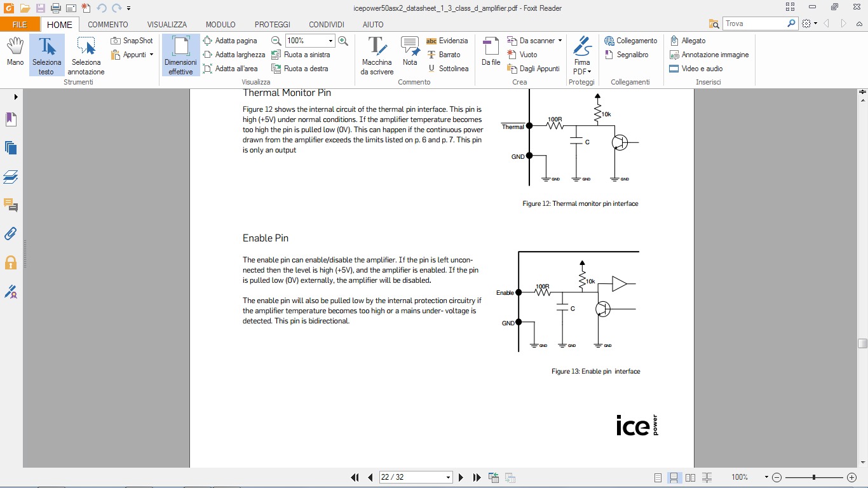The image size is (868, 488).
Task: Open the Appunti dropdown arrow
Action: tap(151, 55)
